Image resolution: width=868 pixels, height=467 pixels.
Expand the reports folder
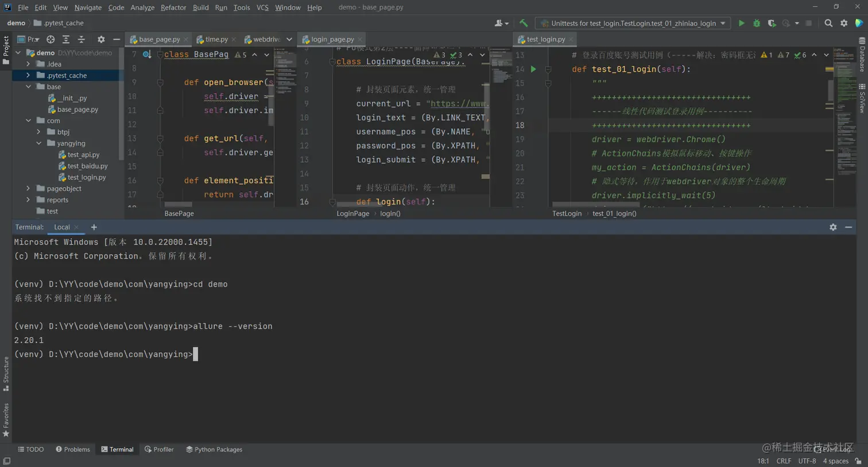click(27, 199)
